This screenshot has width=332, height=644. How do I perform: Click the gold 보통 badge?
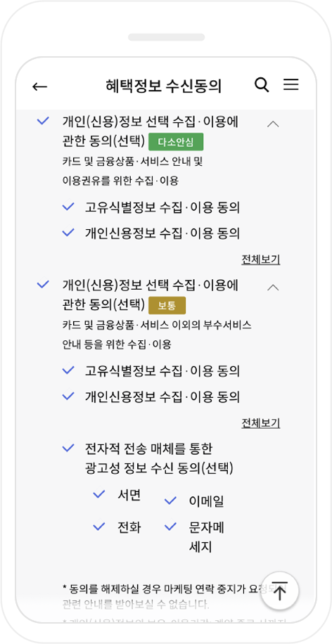tap(167, 306)
